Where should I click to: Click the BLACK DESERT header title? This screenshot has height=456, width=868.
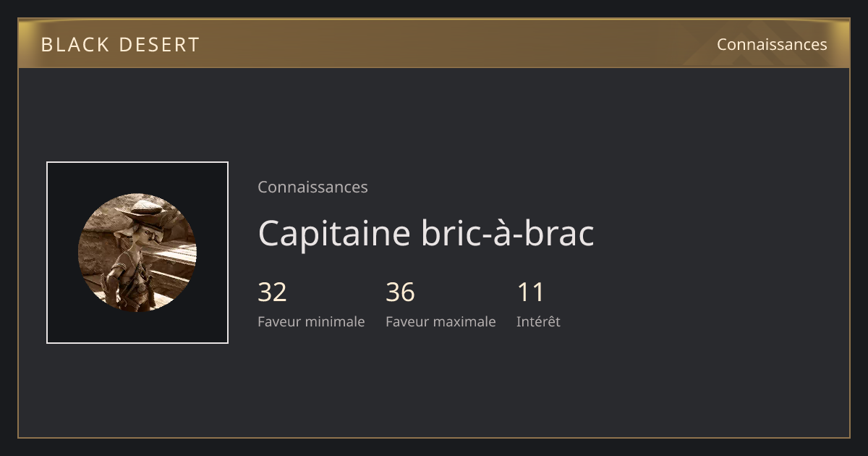click(x=120, y=45)
